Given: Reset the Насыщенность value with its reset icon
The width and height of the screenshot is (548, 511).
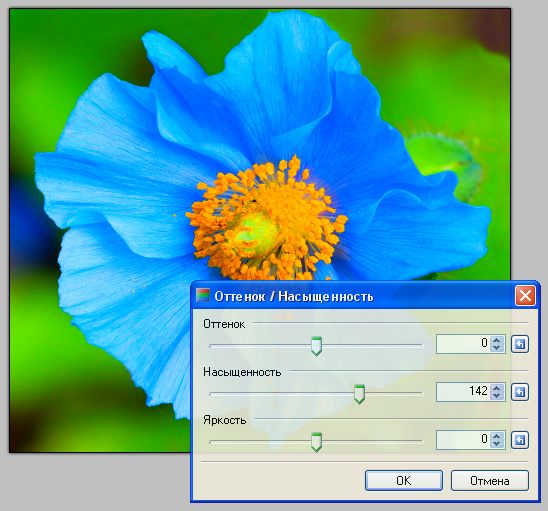Looking at the screenshot, I should click(520, 392).
